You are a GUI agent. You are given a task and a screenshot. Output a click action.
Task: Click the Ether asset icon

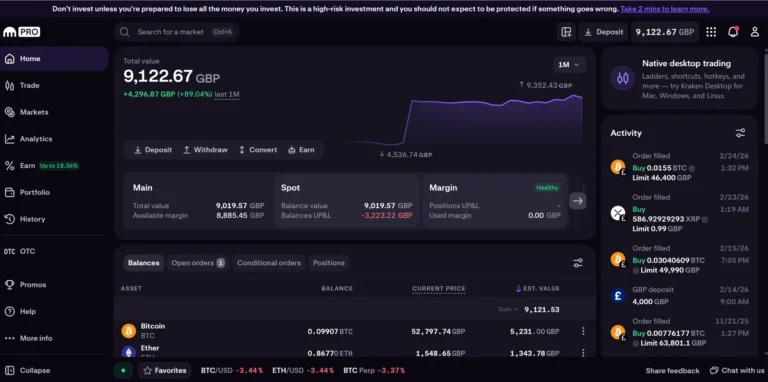[129, 352]
